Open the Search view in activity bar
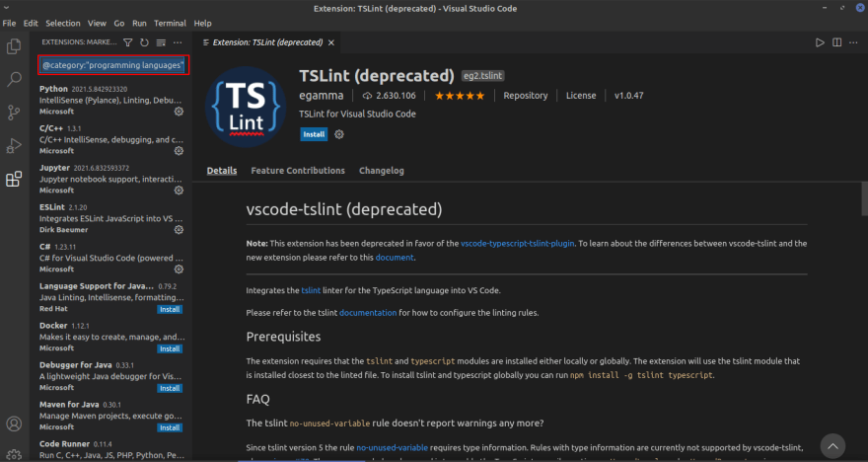 [x=14, y=79]
